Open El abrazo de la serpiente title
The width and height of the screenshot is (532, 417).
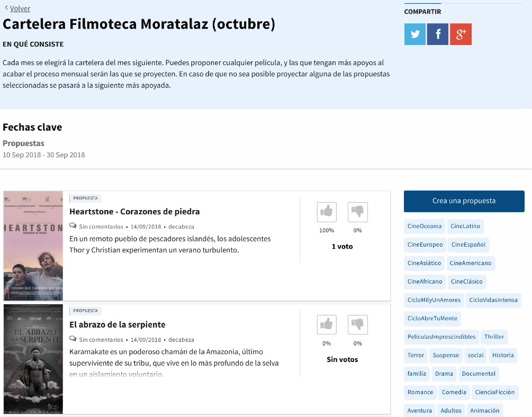tap(118, 324)
